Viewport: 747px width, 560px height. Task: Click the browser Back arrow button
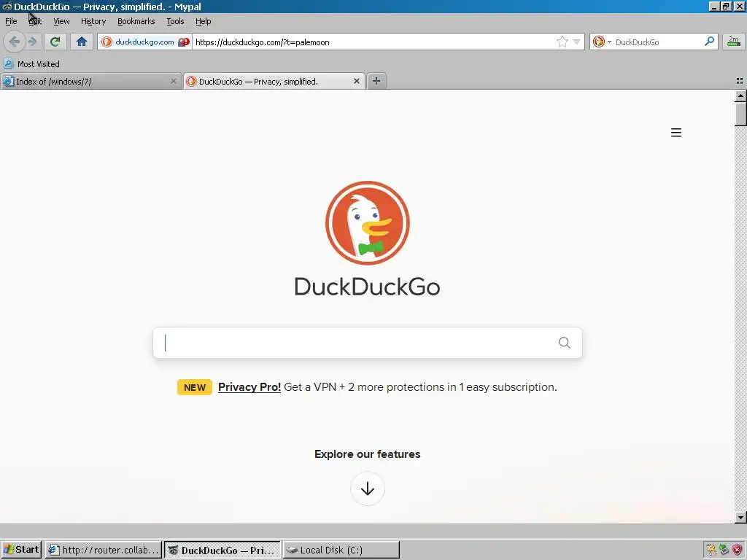[15, 42]
